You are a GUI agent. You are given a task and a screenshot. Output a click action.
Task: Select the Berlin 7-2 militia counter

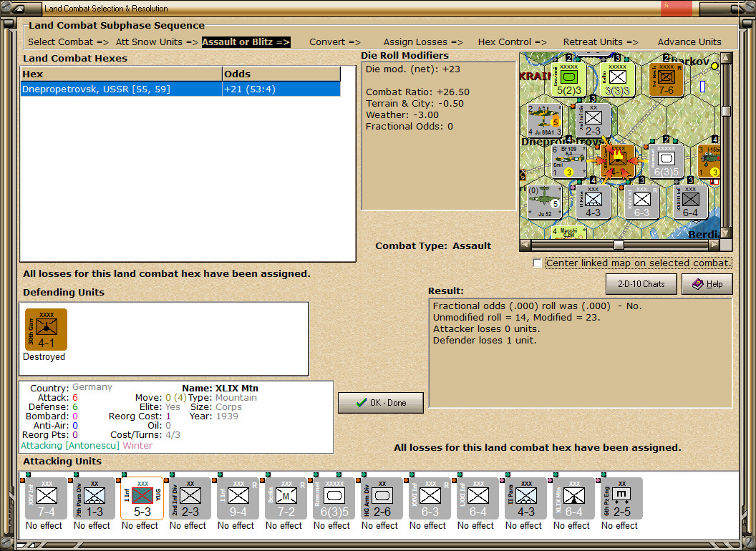tap(286, 499)
